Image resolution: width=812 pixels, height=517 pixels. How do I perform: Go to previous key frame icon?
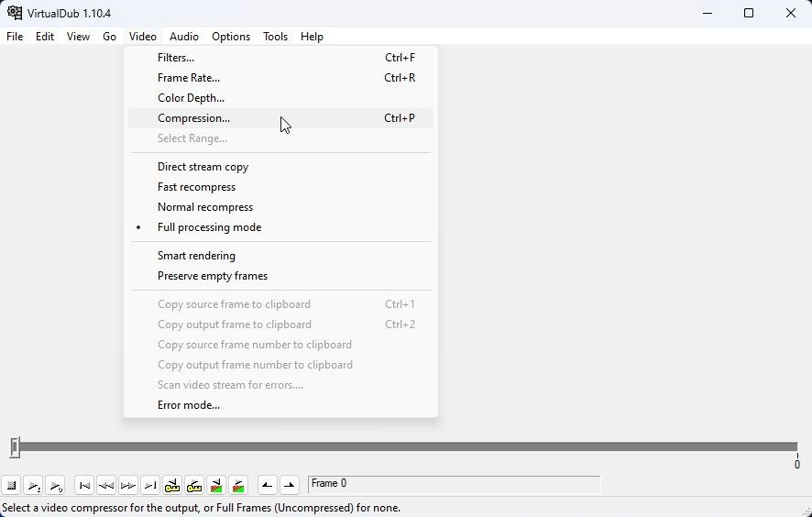pos(172,486)
